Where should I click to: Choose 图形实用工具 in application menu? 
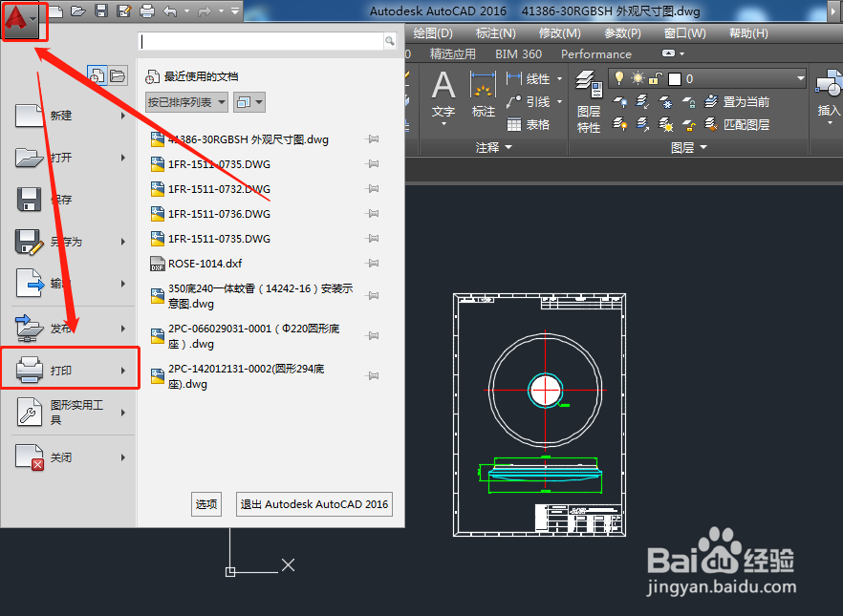click(x=70, y=413)
